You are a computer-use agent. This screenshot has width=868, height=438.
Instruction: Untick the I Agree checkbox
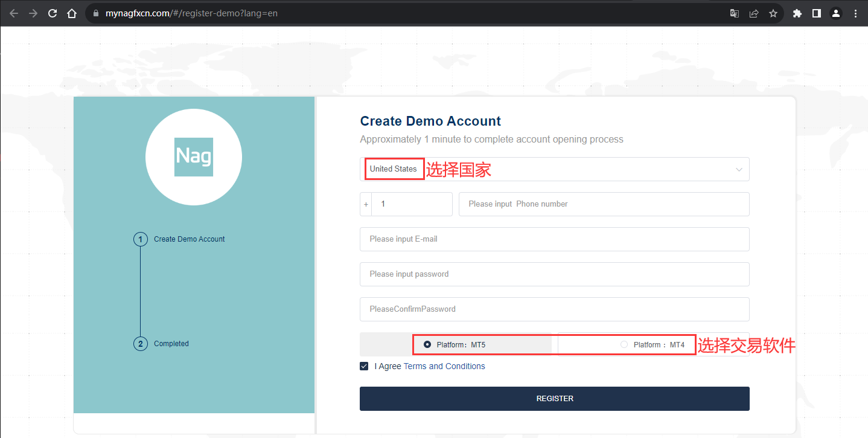364,366
